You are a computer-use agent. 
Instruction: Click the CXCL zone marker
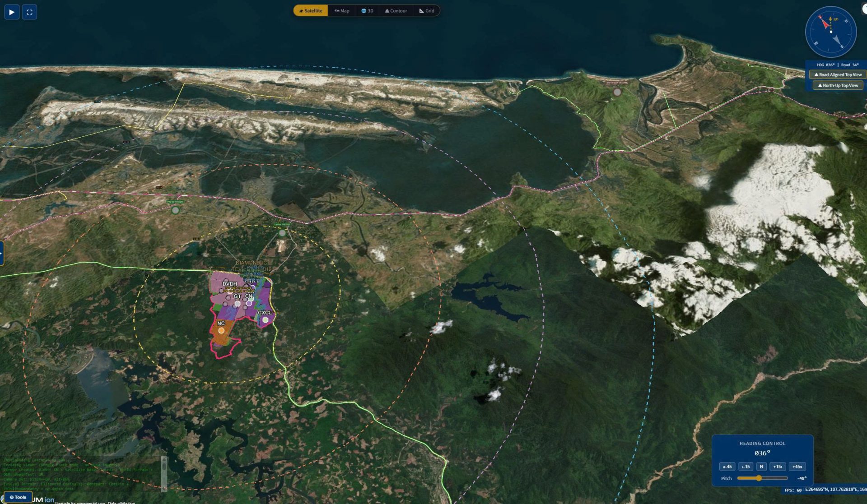point(266,320)
